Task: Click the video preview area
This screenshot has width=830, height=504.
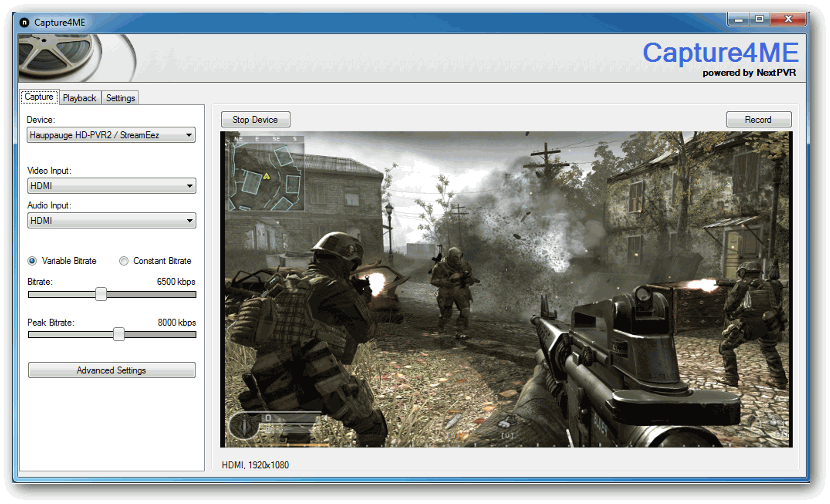Action: coord(506,289)
